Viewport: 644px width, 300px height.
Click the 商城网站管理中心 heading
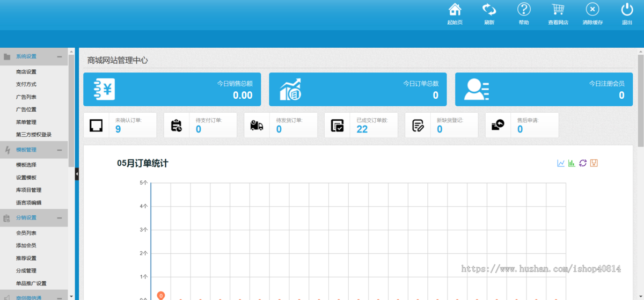[118, 60]
